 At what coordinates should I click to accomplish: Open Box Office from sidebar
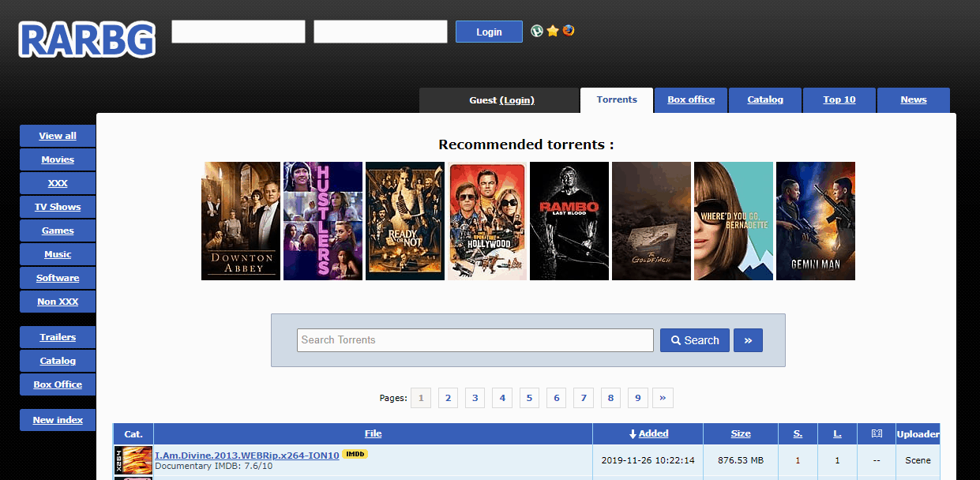(58, 384)
